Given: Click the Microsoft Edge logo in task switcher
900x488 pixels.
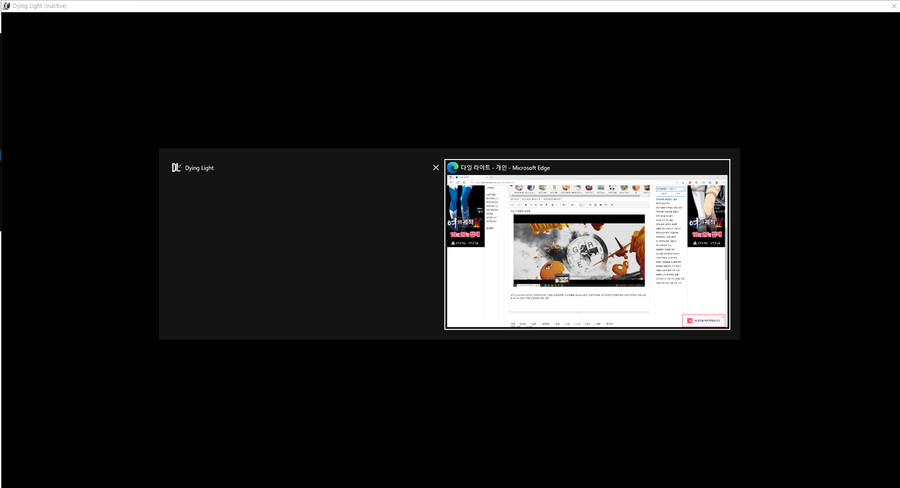Looking at the screenshot, I should point(452,168).
